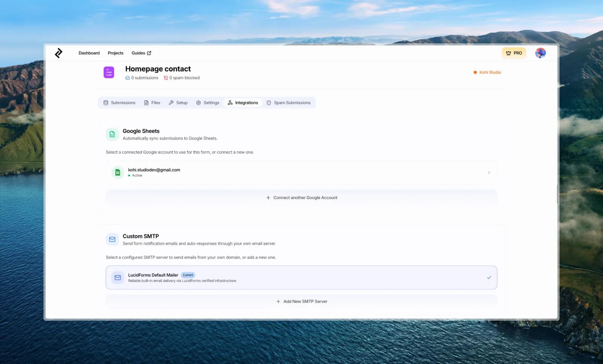The height and width of the screenshot is (364, 603).
Task: Select the Integrations tab
Action: coord(243,103)
